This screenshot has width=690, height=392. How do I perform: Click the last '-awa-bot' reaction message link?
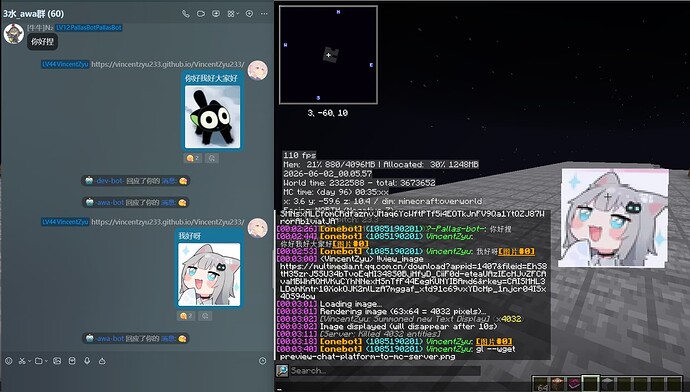pos(168,339)
